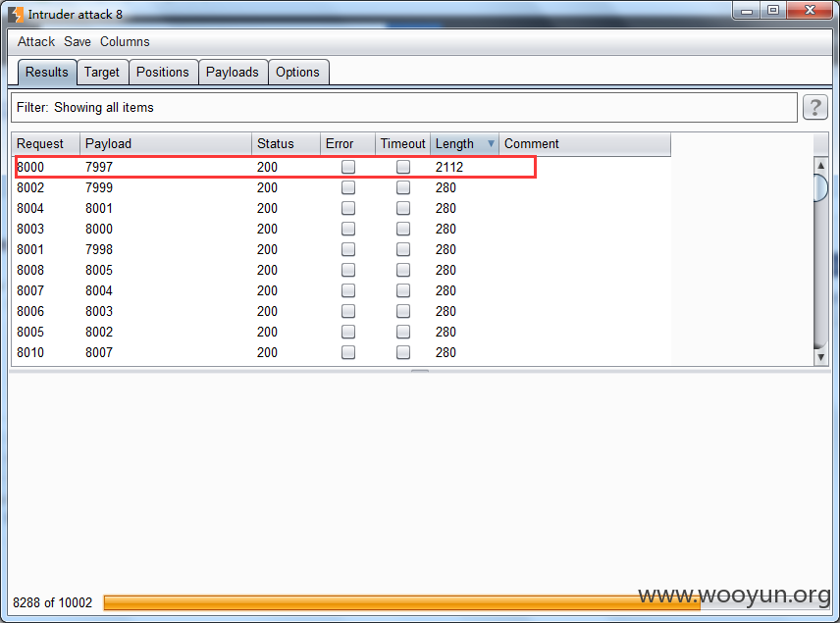Viewport: 840px width, 623px height.
Task: Click the scrollbar down arrow
Action: tap(820, 357)
